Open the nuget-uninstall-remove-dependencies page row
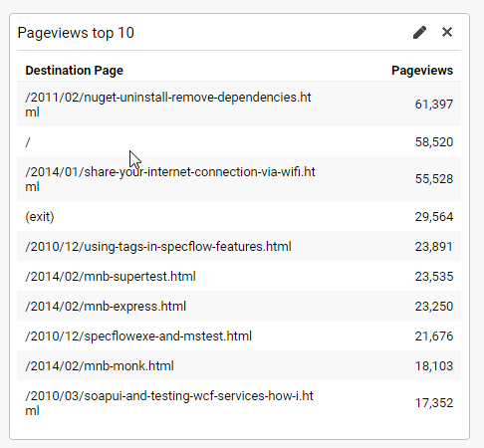Image resolution: width=484 pixels, height=448 pixels. tap(239, 105)
